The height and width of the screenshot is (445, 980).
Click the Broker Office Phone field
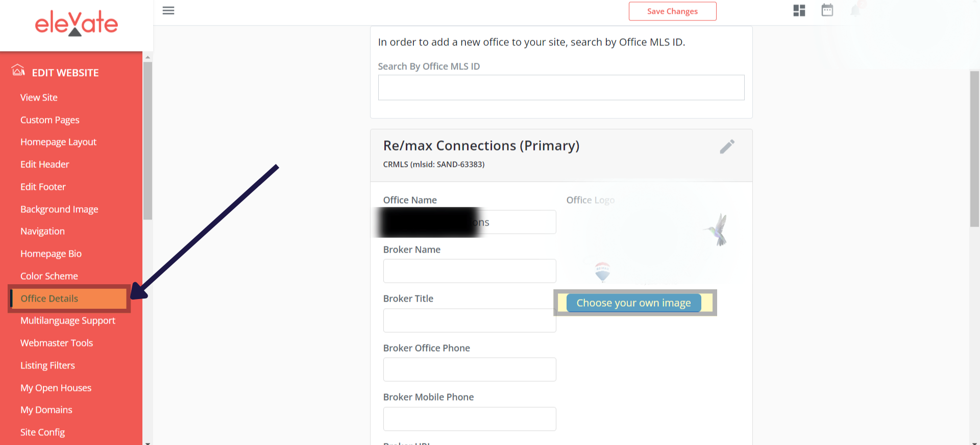point(470,369)
